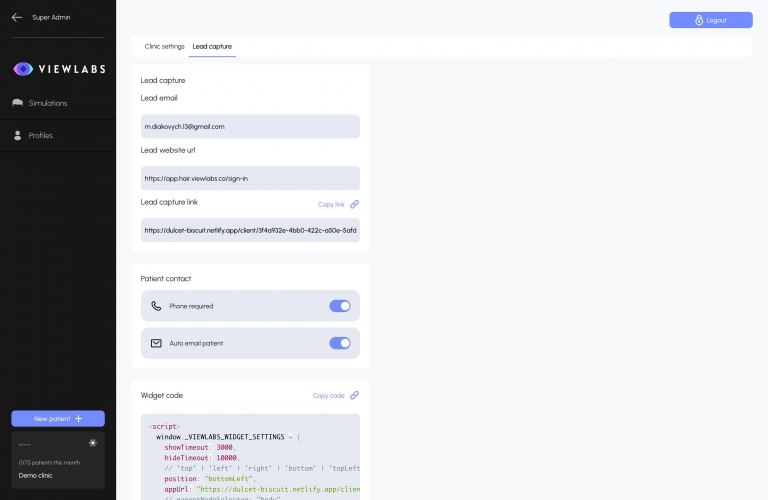768x500 pixels.
Task: Open Profiles from the sidebar
Action: 40,135
